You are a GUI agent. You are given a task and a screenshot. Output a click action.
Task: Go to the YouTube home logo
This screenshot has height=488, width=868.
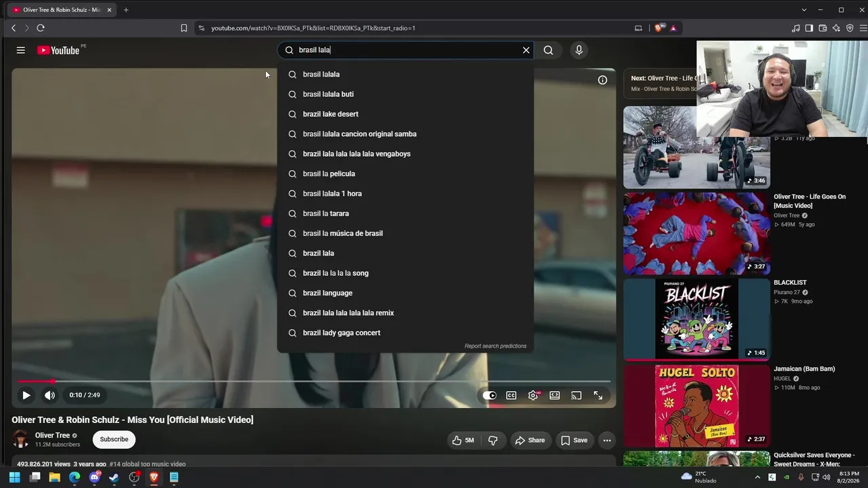click(58, 50)
